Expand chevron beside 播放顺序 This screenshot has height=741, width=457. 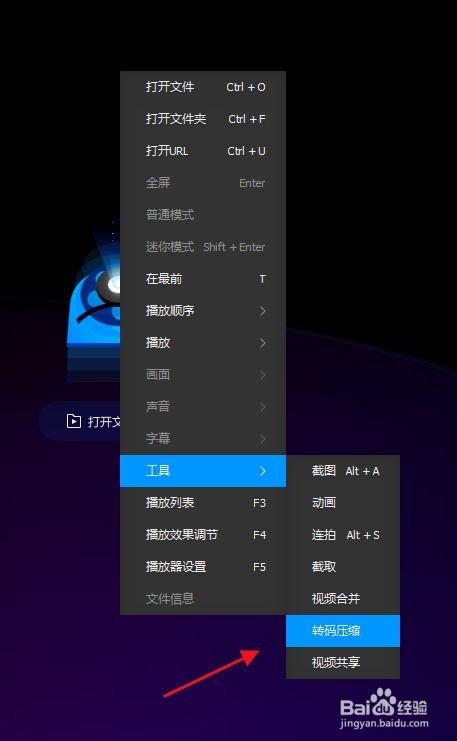263,311
